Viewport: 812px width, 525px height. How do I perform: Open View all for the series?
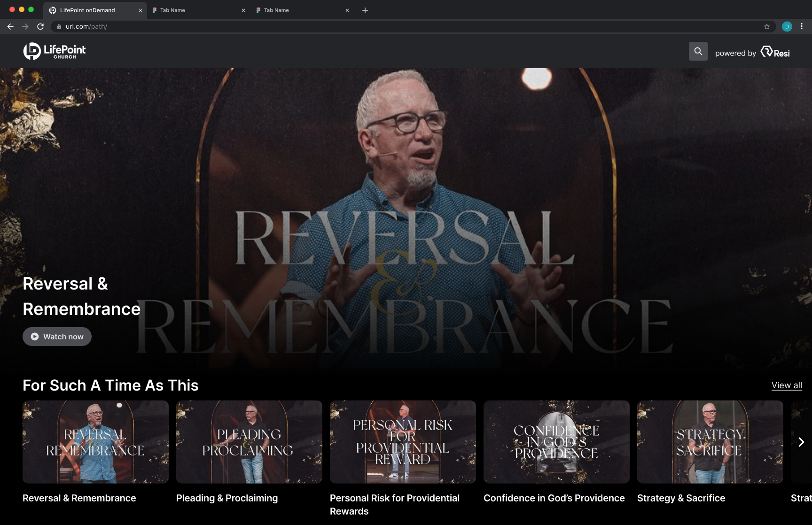coord(786,385)
